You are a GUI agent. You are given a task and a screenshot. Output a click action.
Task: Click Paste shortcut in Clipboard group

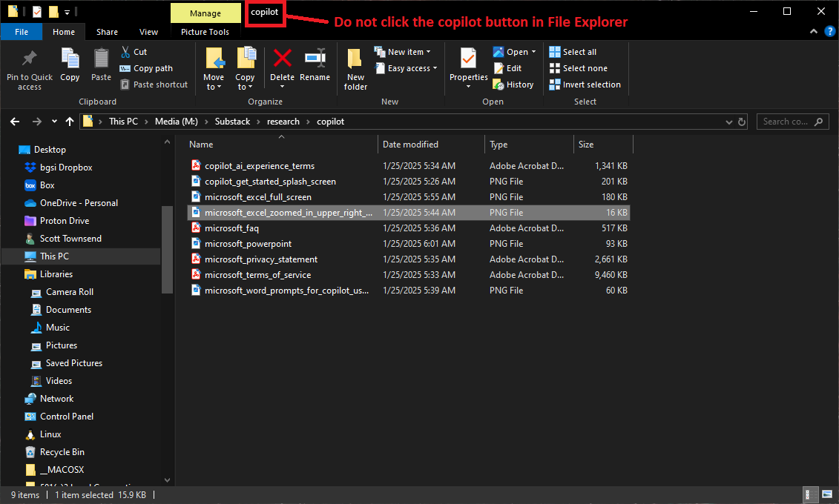154,84
